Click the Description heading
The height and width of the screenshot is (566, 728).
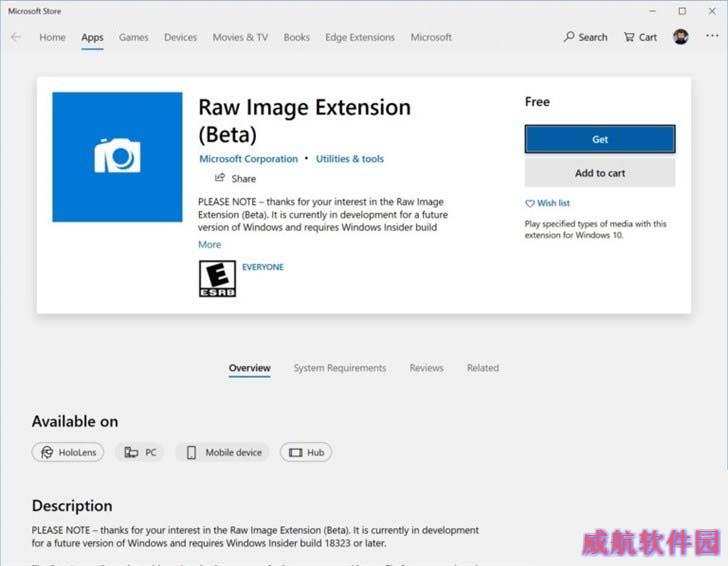click(x=72, y=506)
